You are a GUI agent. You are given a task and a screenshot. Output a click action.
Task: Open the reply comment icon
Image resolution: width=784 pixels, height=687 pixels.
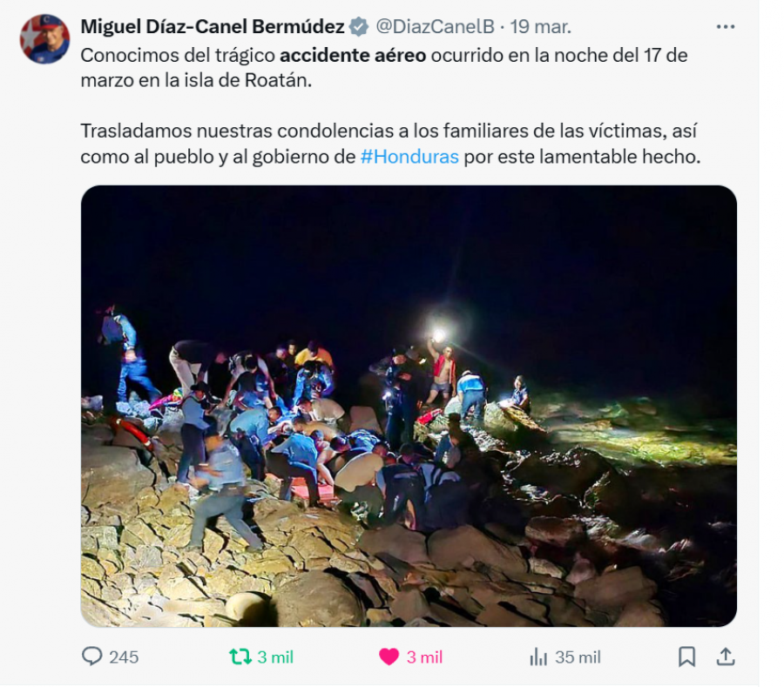tap(92, 657)
